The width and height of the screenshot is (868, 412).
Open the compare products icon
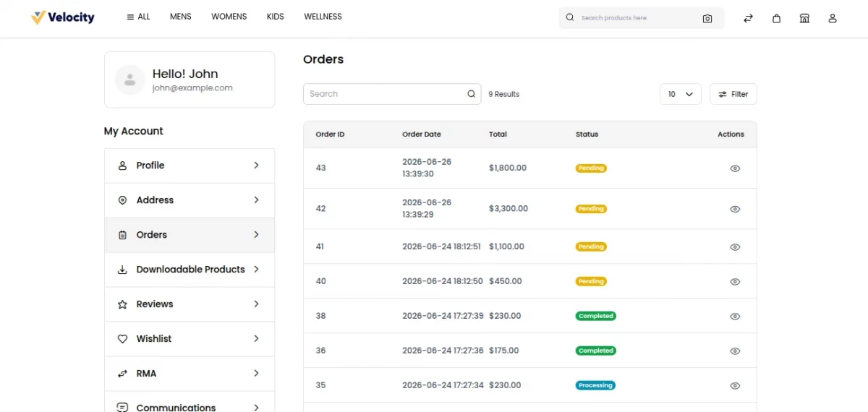(x=748, y=18)
